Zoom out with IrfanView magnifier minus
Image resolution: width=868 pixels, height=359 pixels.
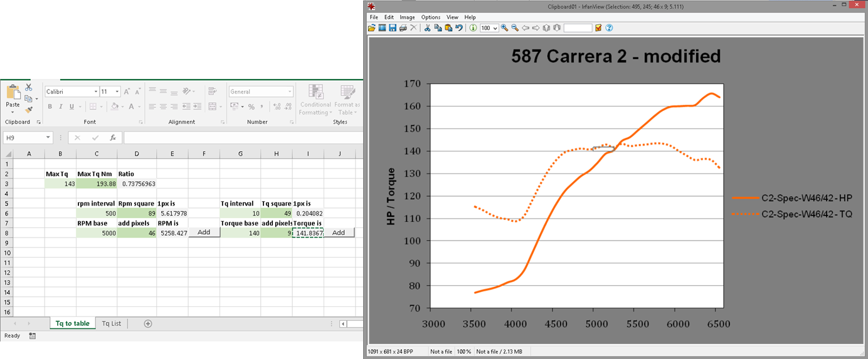[x=515, y=28]
